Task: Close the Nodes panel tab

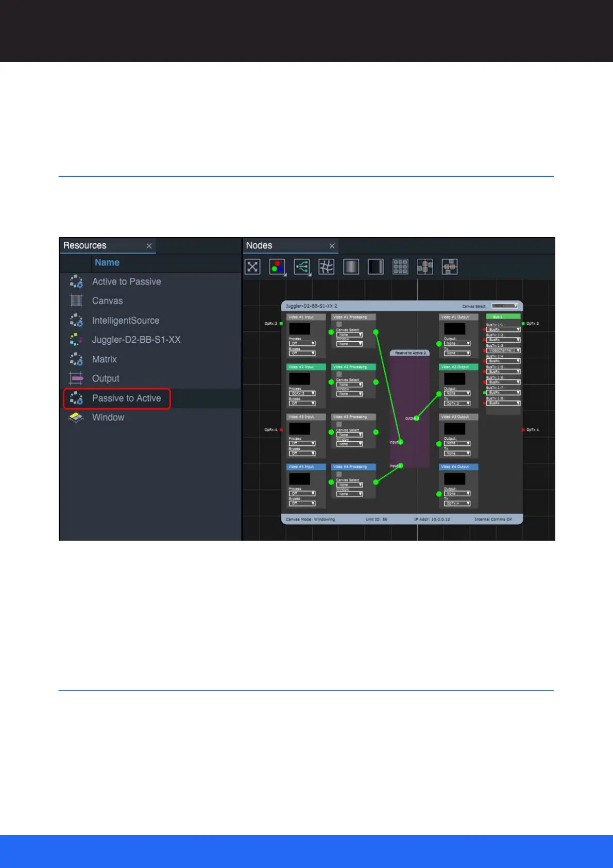Action: pos(332,246)
